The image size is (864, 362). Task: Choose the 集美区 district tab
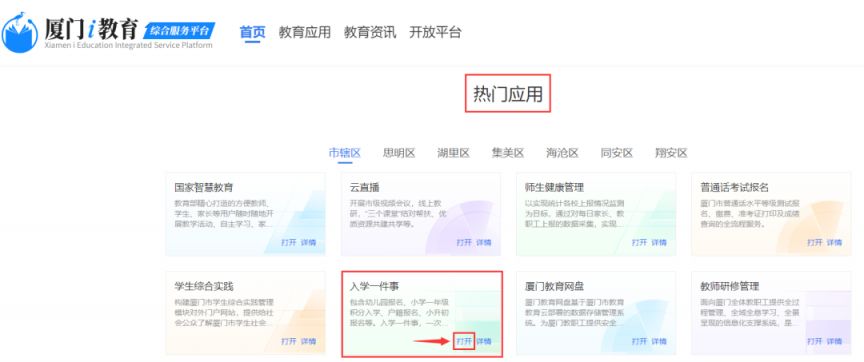click(507, 153)
